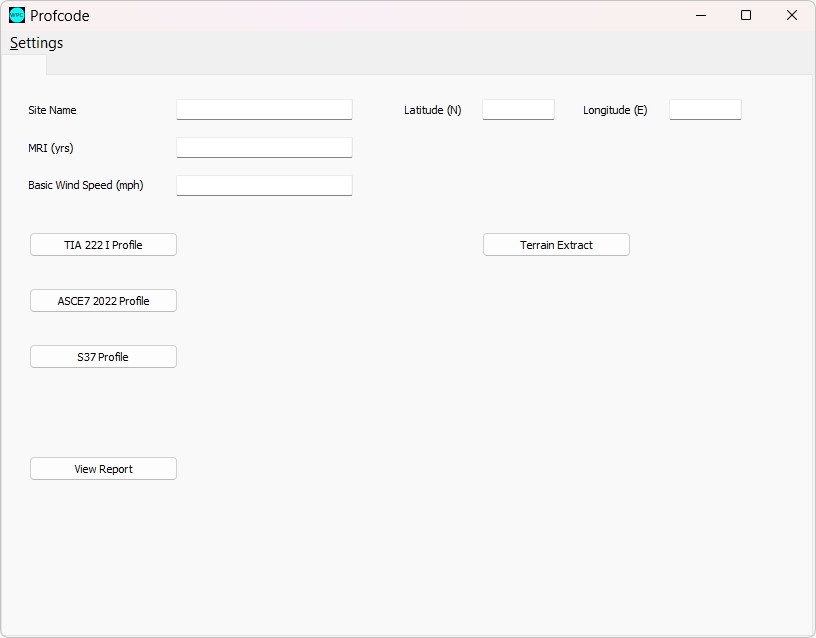The image size is (816, 638).
Task: Focus the Site Name input field
Action: (264, 110)
